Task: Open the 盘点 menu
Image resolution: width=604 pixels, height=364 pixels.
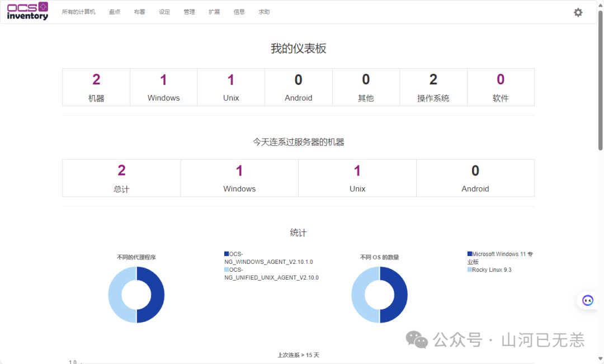Action: coord(115,12)
